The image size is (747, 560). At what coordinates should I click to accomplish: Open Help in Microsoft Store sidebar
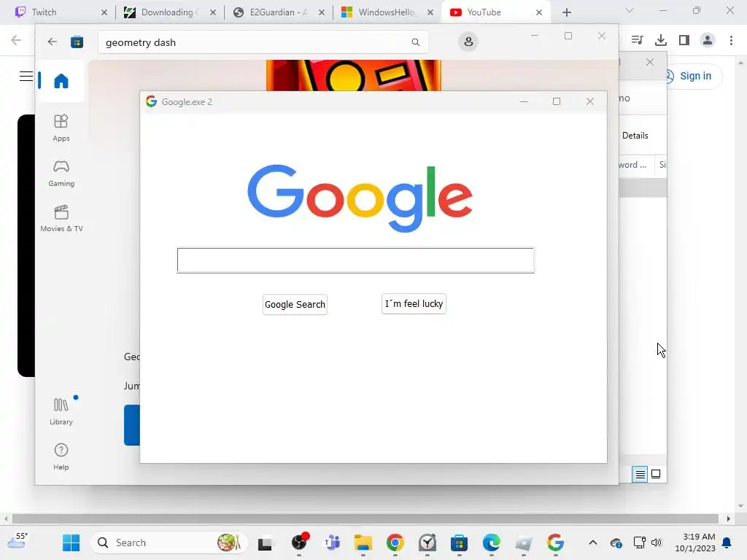pos(61,456)
